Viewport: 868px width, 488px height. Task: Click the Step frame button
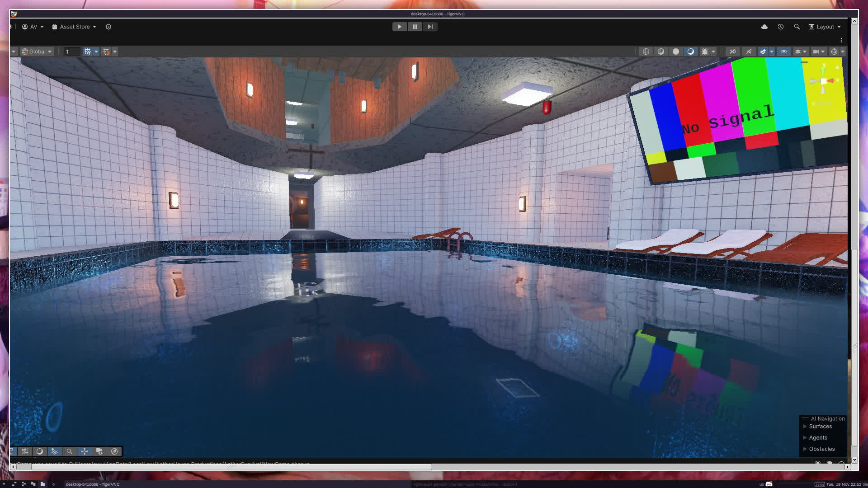pos(430,27)
